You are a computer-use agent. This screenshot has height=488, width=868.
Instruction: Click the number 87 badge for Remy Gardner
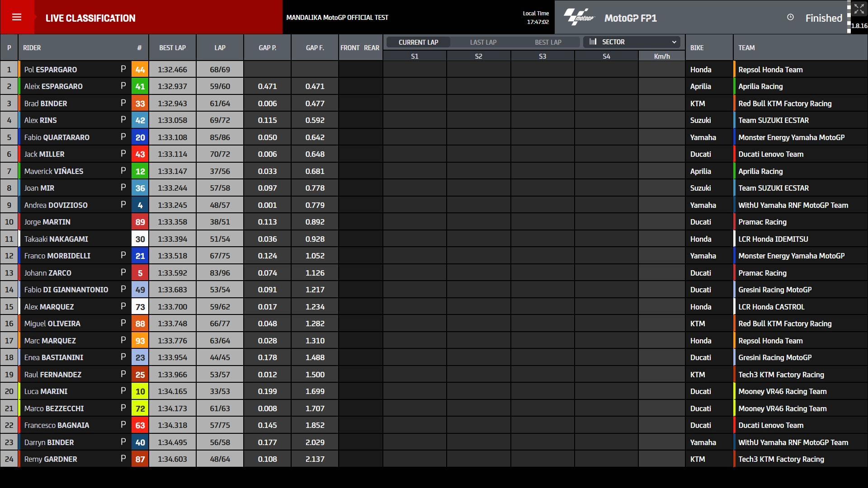click(140, 459)
